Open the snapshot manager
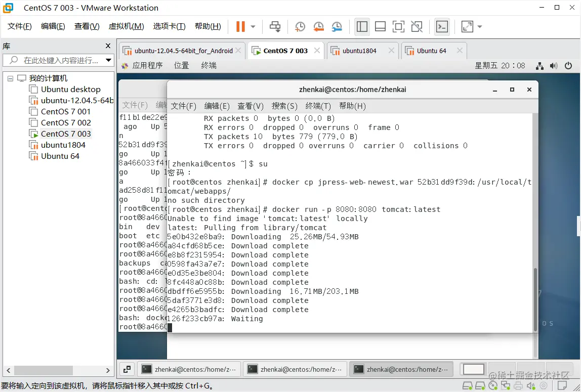The height and width of the screenshot is (392, 581). 337,26
